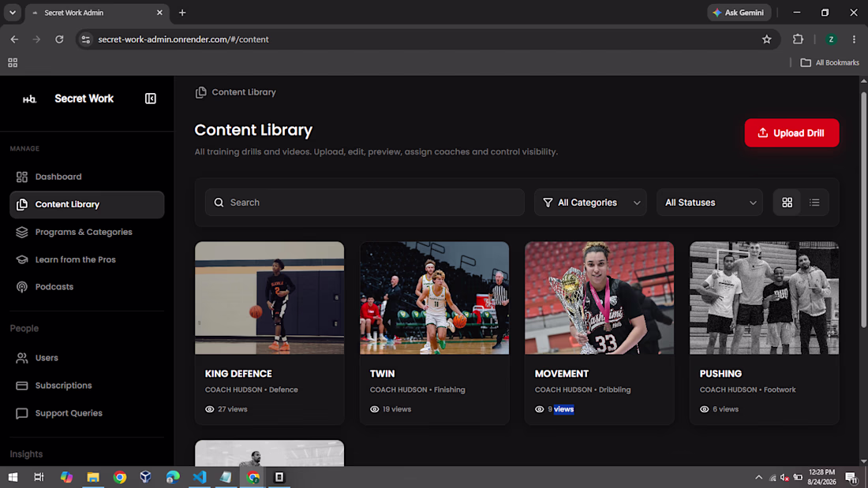Switch to grid view layout
Image resolution: width=868 pixels, height=488 pixels.
[788, 203]
